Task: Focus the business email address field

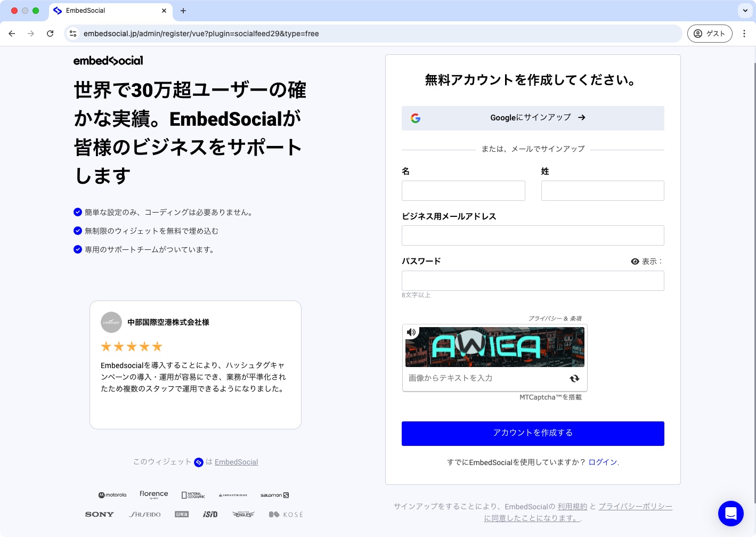Action: (533, 235)
